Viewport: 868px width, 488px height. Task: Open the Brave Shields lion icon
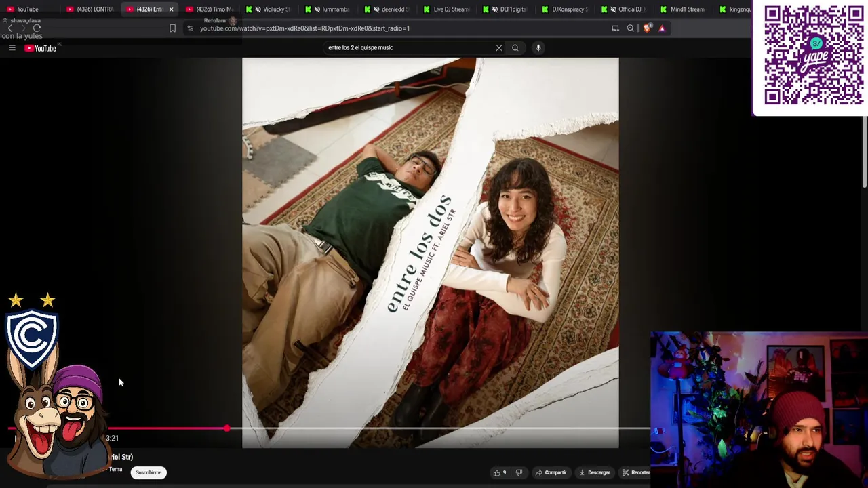pos(647,28)
